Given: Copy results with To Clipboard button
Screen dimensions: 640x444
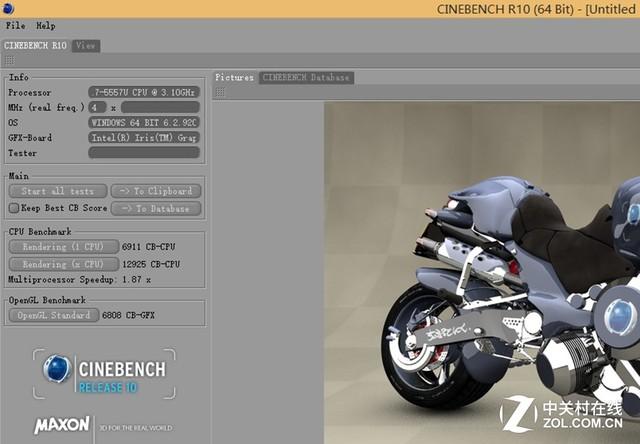Looking at the screenshot, I should (x=156, y=191).
